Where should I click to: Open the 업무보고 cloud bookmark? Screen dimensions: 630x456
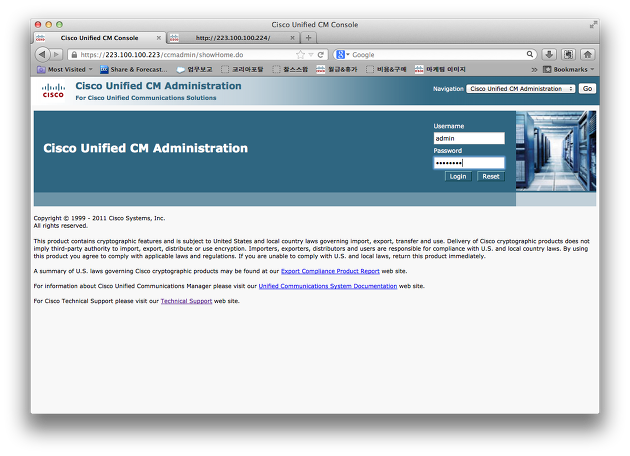[194, 70]
